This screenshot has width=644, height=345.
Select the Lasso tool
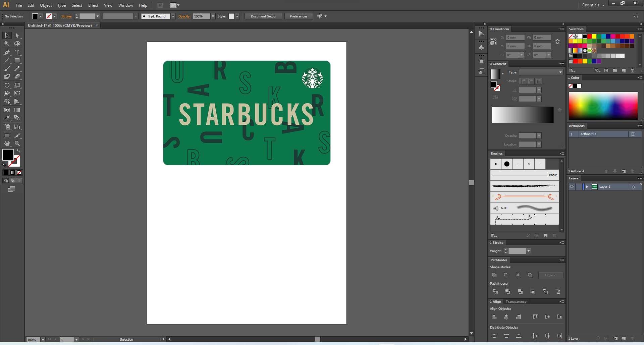click(x=17, y=44)
